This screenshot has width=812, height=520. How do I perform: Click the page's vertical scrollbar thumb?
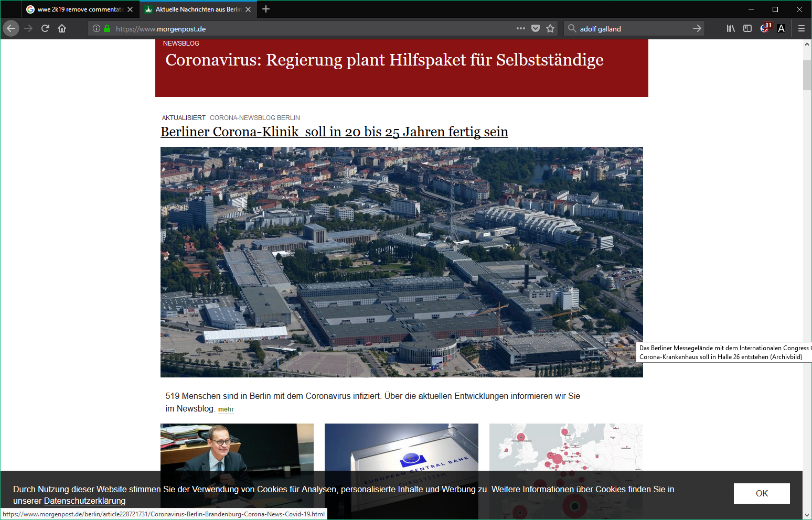pyautogui.click(x=807, y=75)
